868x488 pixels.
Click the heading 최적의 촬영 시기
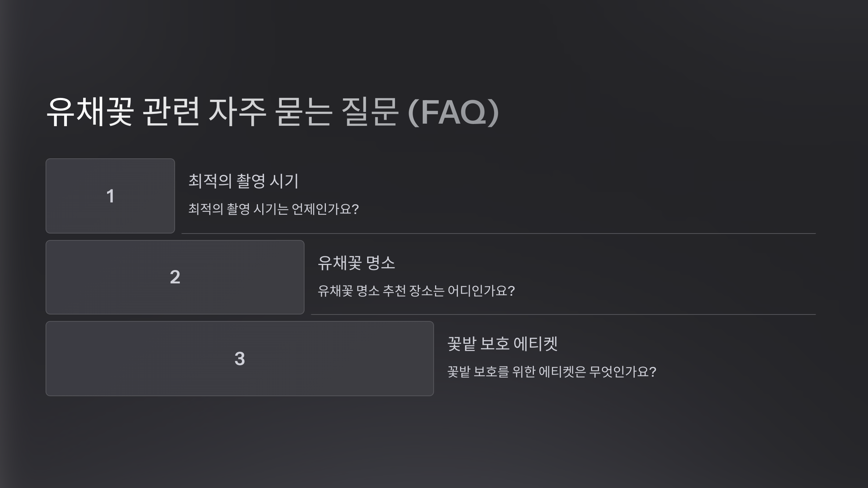click(x=243, y=181)
